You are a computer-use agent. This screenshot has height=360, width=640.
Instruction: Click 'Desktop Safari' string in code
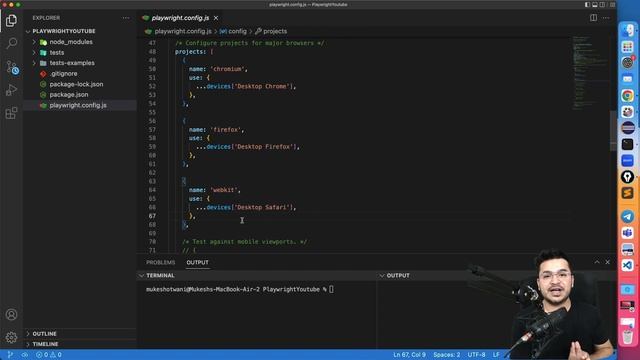(x=264, y=207)
